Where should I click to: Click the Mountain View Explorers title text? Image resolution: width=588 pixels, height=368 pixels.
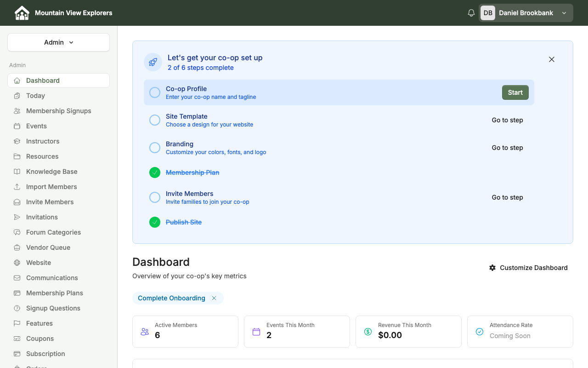73,13
